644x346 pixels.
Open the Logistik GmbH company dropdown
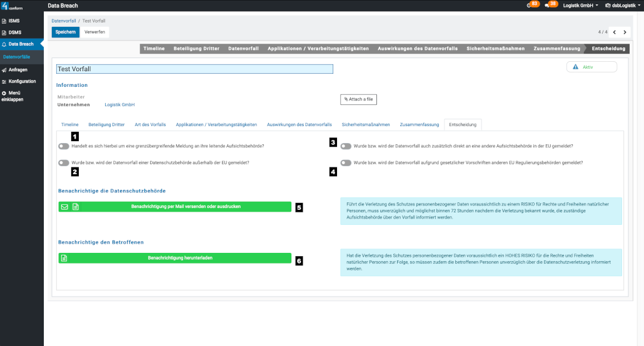coord(580,6)
